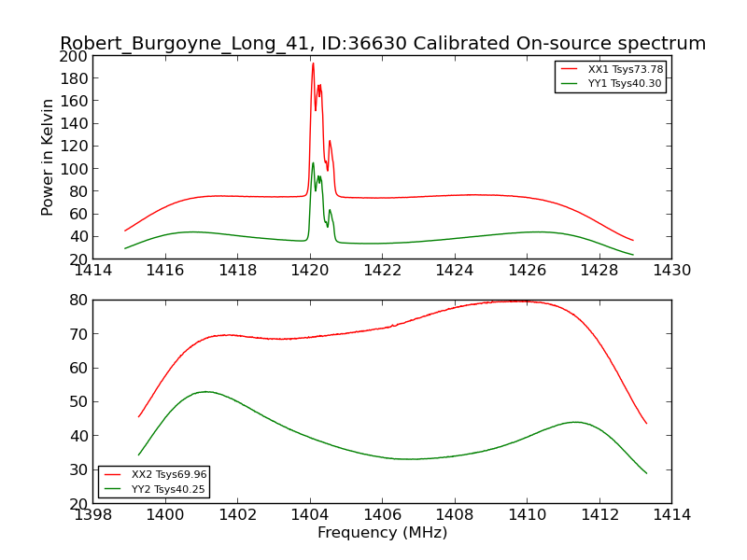747x560 pixels.
Task: Click the 1410 tick label on lower plot
Action: 527,515
